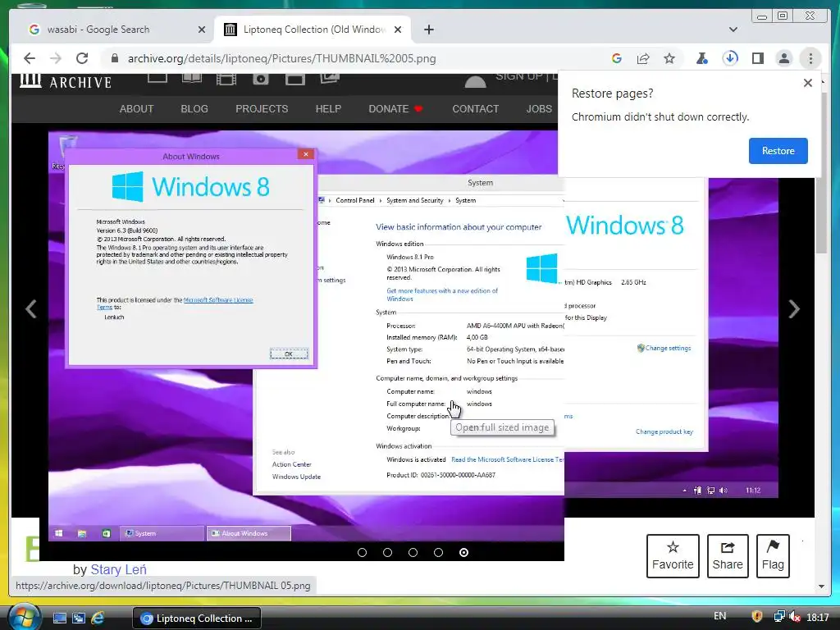The width and height of the screenshot is (840, 630).
Task: Click Switch between windows quick launch icon
Action: [79, 619]
